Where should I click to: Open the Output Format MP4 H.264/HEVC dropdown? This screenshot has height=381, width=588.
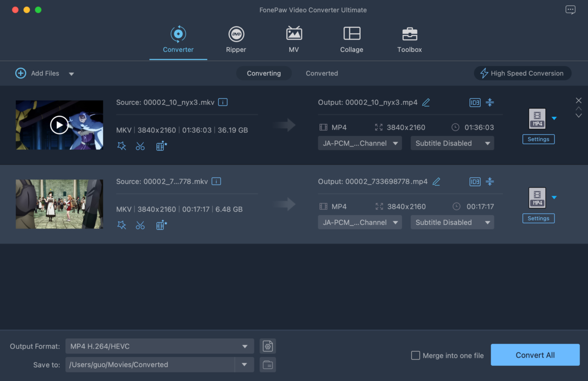(x=160, y=346)
